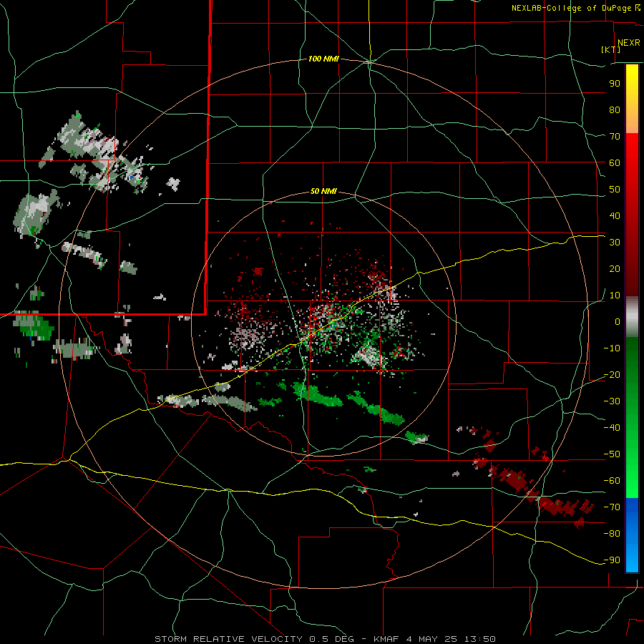Click the positive 80 value on velocity scale
Image resolution: width=644 pixels, height=644 pixels.
tap(615, 110)
